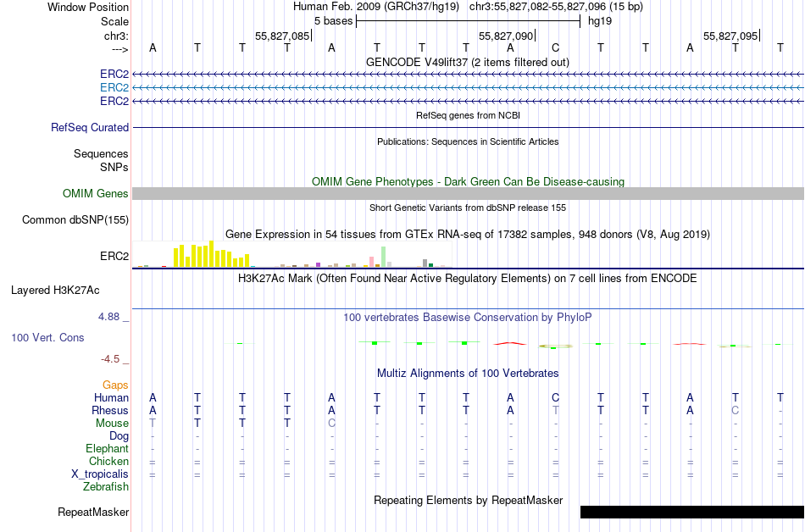Click the black RepeatMasker element bar
Viewport: 805px width, 532px height.
point(692,512)
